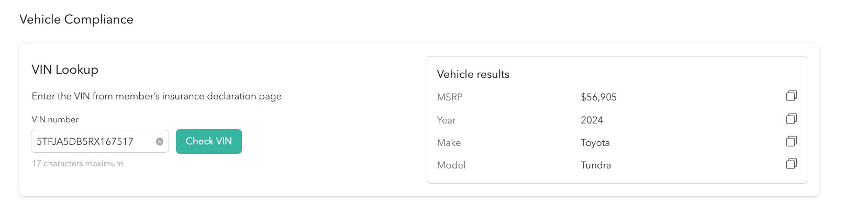Click the 'VIN number' field label
Screen dimensions: 868x204
[x=55, y=120]
